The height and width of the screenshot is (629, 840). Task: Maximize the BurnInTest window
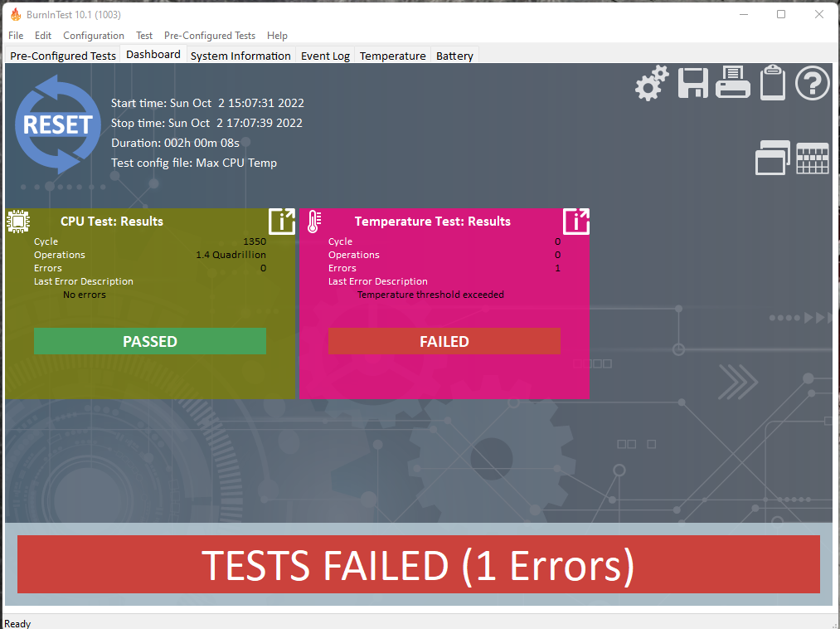[781, 14]
